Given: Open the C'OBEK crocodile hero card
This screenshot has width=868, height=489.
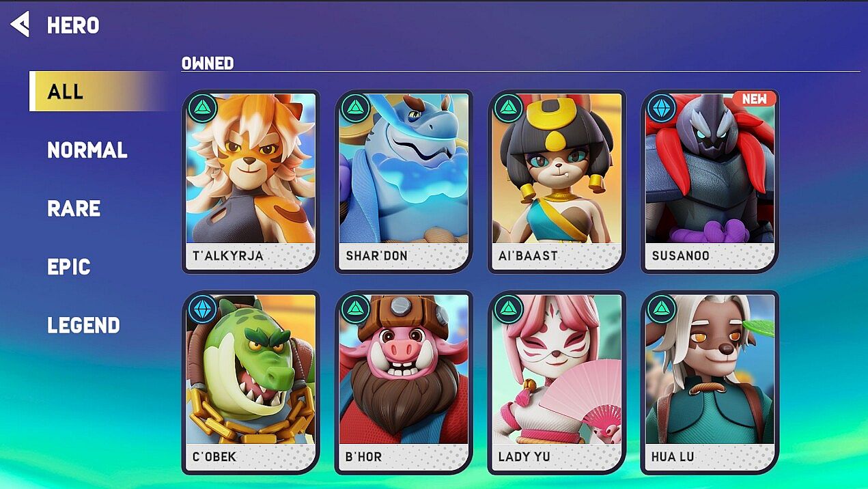Looking at the screenshot, I should (251, 382).
